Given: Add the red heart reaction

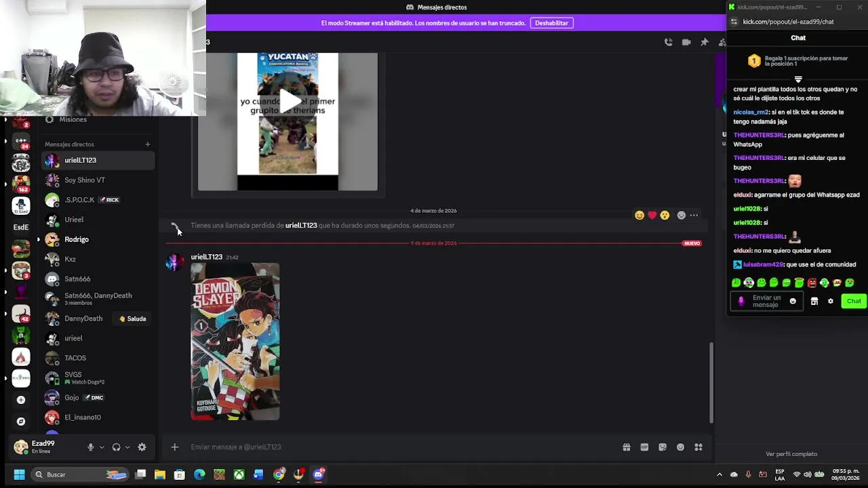Looking at the screenshot, I should [x=652, y=216].
